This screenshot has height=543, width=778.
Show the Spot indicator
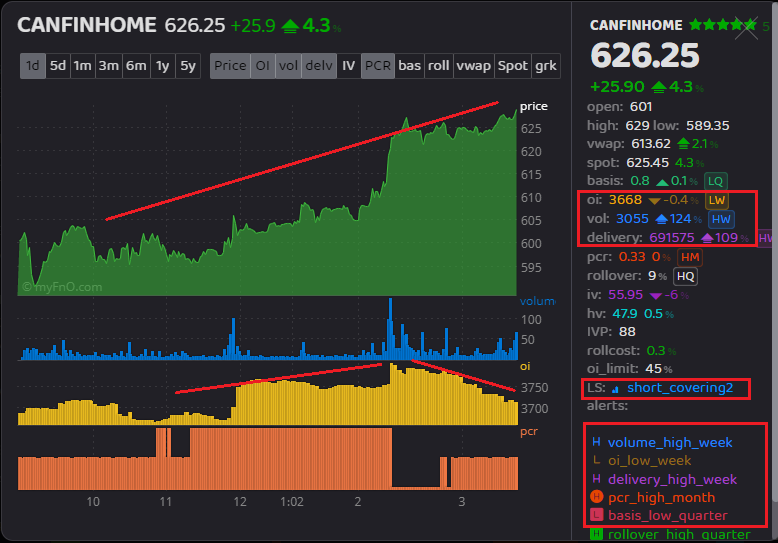pos(513,66)
